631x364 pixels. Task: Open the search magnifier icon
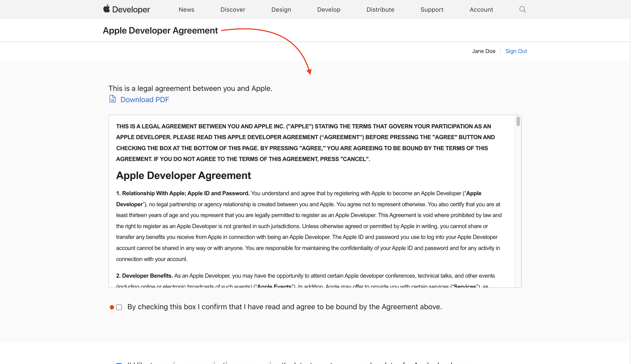point(522,9)
